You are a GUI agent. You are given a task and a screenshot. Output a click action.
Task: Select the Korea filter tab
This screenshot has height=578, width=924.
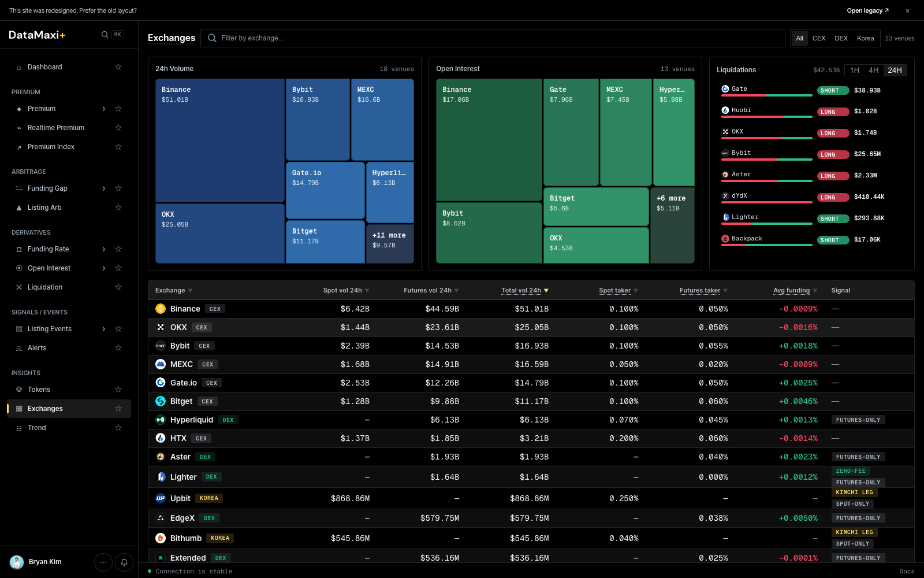point(865,38)
